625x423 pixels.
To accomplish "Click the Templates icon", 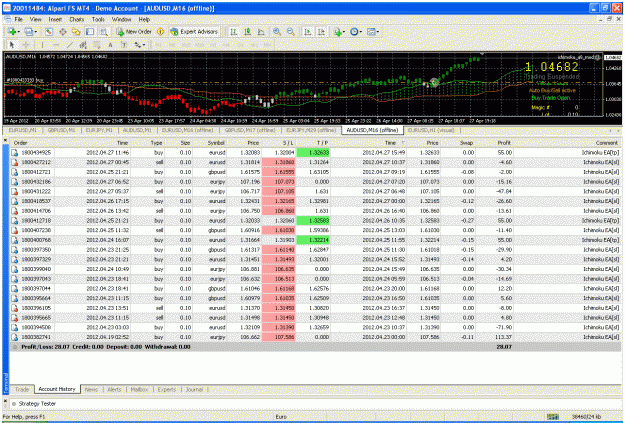I will pyautogui.click(x=371, y=31).
